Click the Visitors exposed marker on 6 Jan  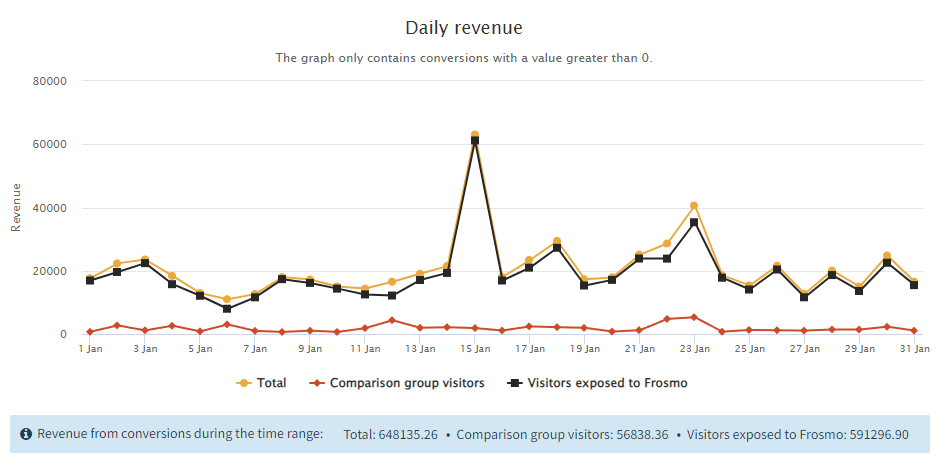pos(227,309)
